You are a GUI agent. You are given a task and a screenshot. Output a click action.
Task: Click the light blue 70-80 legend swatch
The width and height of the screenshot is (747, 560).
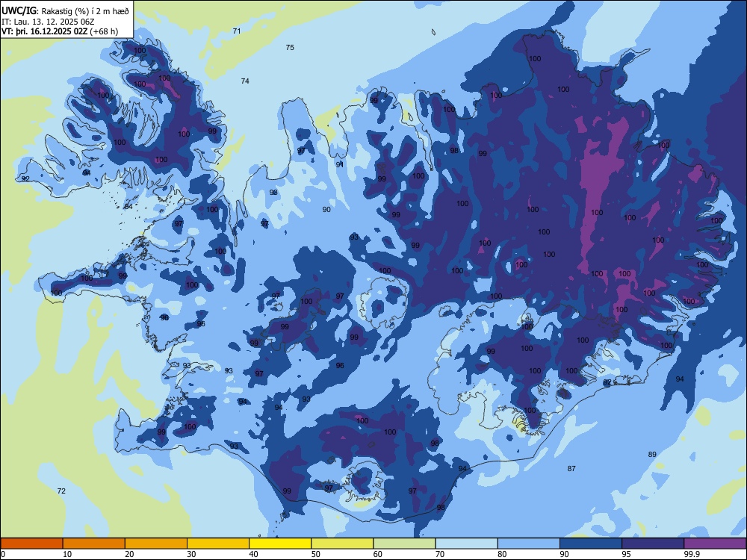pyautogui.click(x=466, y=544)
